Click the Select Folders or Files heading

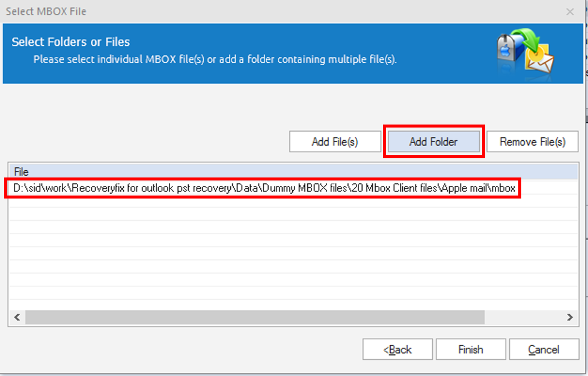pyautogui.click(x=70, y=42)
